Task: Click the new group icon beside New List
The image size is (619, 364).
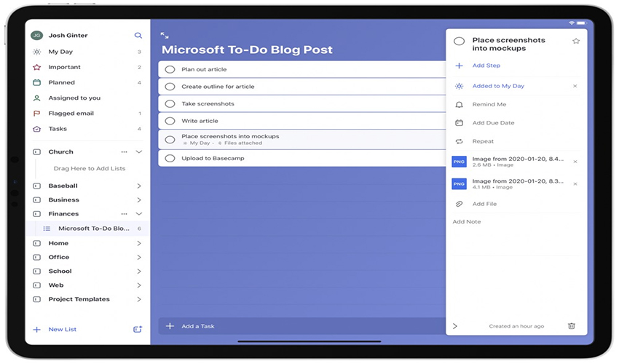Action: pos(138,330)
